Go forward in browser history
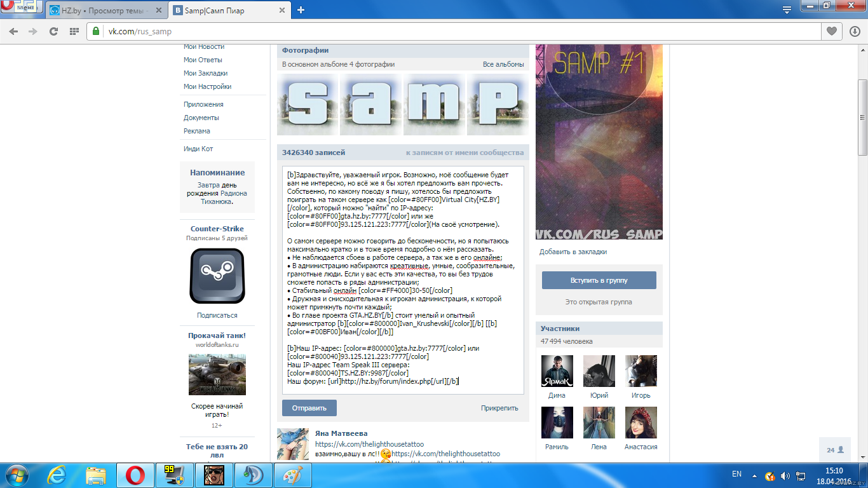 [x=33, y=31]
